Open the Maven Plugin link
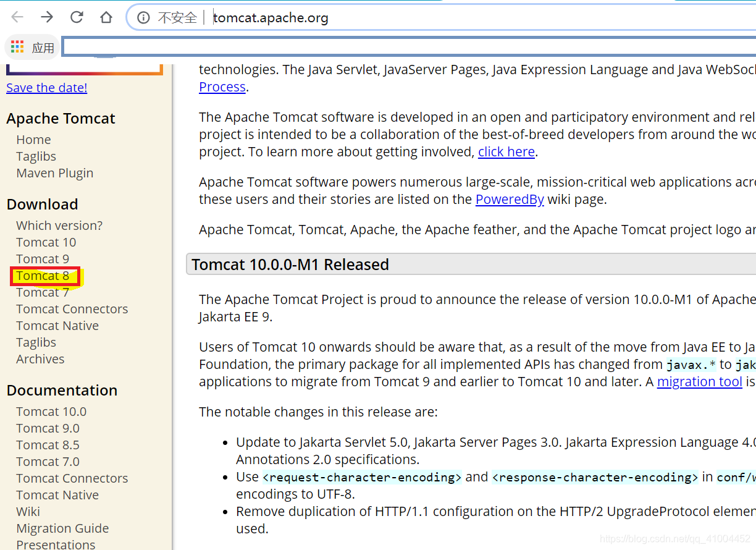This screenshot has height=550, width=756. (x=54, y=173)
